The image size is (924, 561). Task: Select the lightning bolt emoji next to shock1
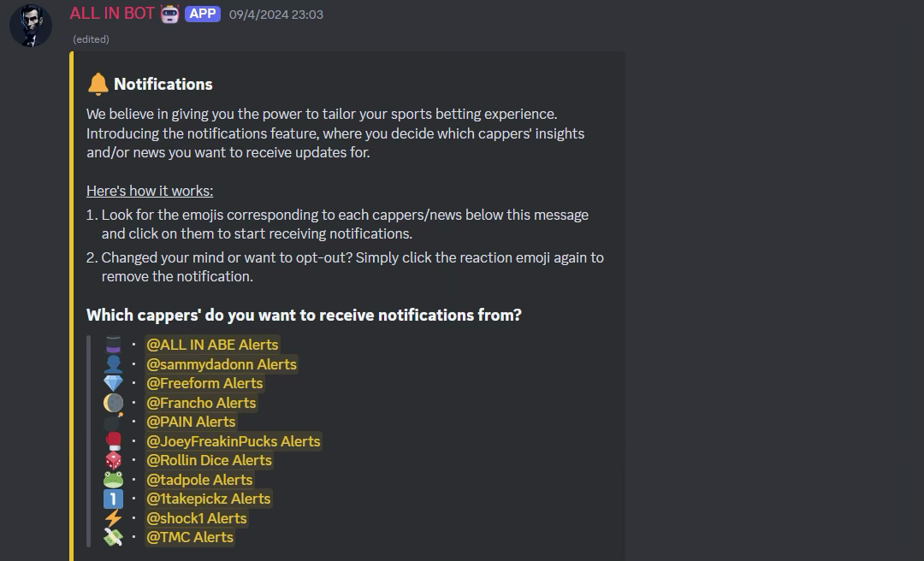(x=114, y=517)
